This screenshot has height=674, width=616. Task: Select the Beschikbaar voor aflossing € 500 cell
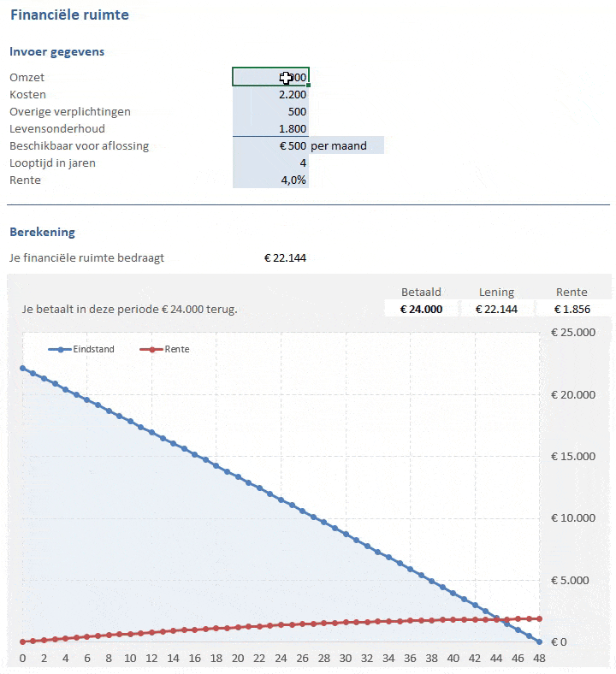270,145
